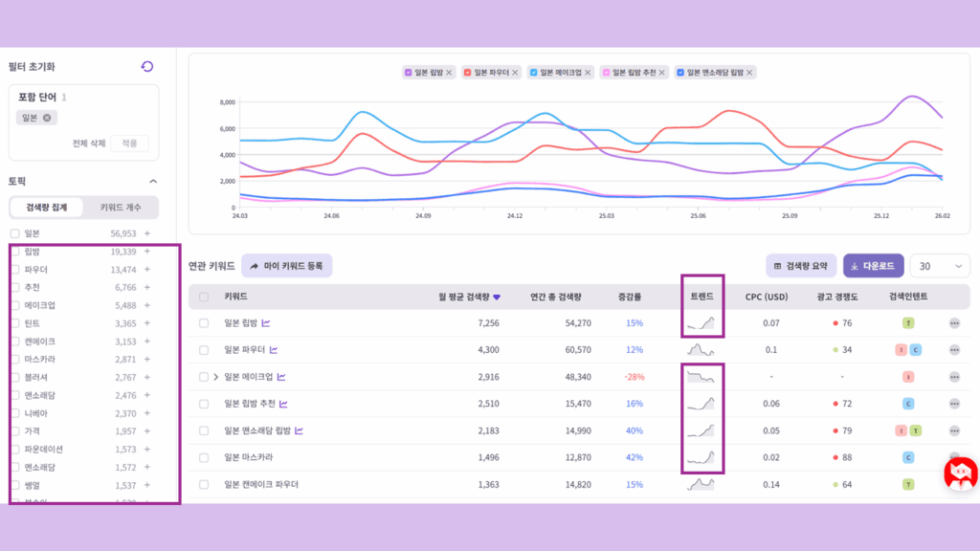Toggle the 일본 메이크업 legend checkbox
The width and height of the screenshot is (980, 551).
[x=533, y=73]
